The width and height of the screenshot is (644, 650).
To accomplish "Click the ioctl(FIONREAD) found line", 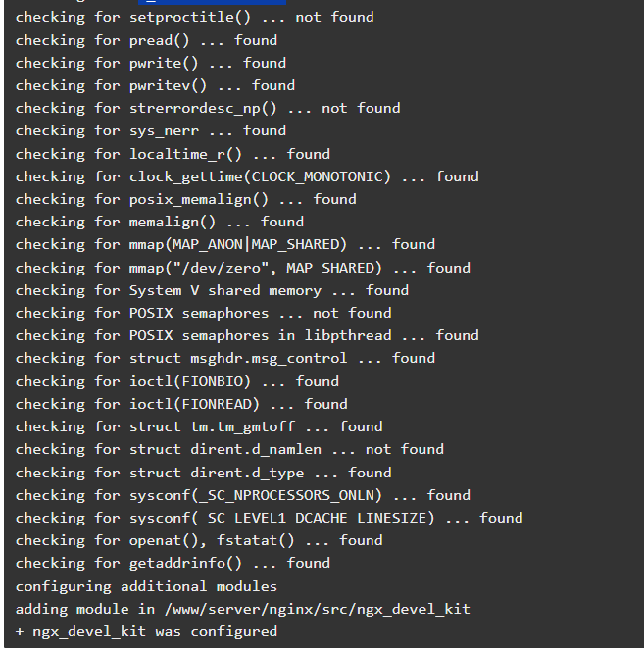I will 181,404.
